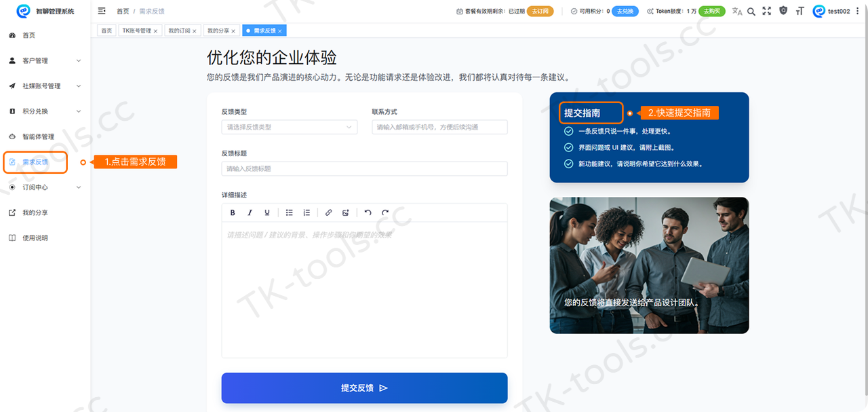868x412 pixels.
Task: Close the 我的订阅 tab
Action: (x=195, y=31)
